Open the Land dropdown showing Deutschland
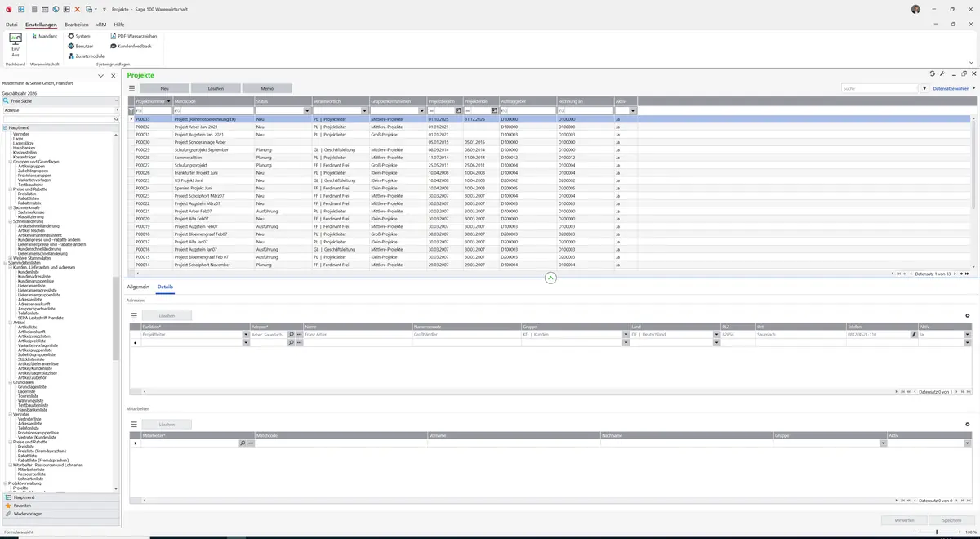Screen dimensions: 980x539 pyautogui.click(x=716, y=334)
